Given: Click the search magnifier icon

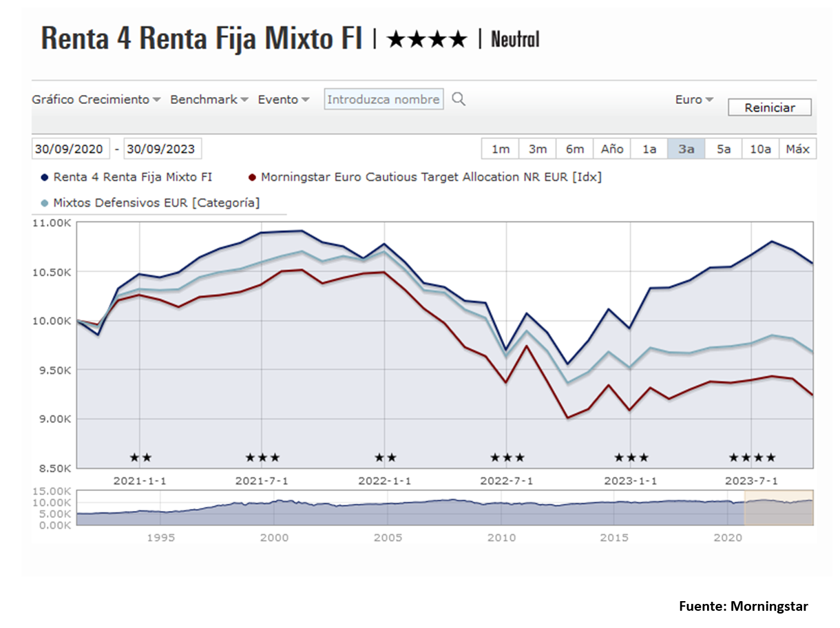Looking at the screenshot, I should click(459, 99).
